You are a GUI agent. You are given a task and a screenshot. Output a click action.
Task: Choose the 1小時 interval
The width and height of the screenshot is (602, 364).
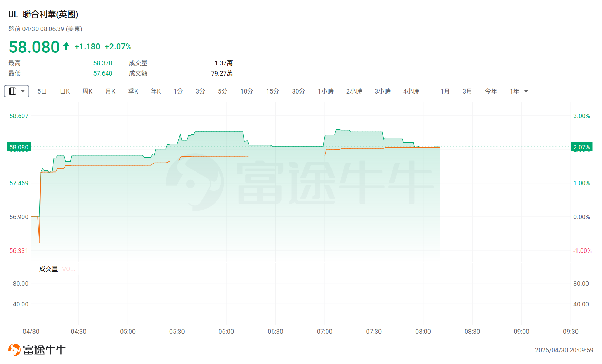326,91
